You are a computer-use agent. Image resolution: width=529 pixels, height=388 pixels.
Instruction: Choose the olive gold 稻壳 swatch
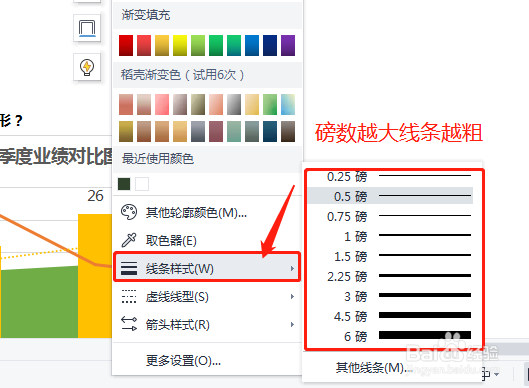(x=126, y=132)
